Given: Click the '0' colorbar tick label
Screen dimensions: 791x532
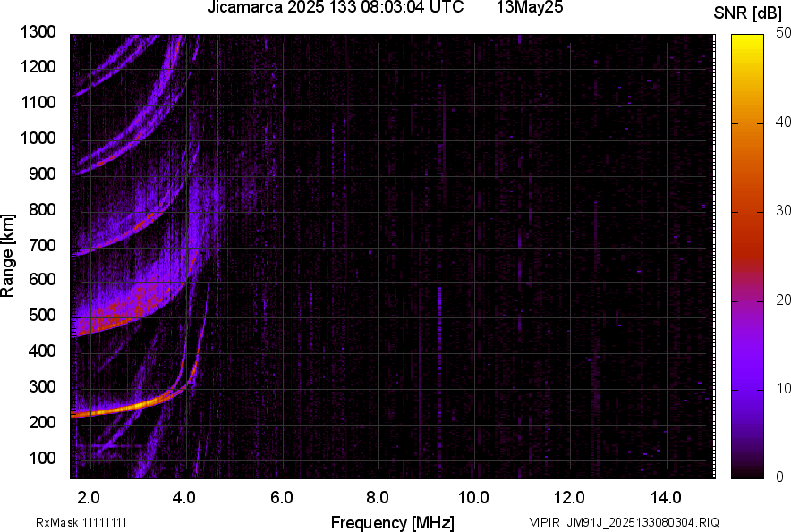Looking at the screenshot, I should click(x=780, y=477).
